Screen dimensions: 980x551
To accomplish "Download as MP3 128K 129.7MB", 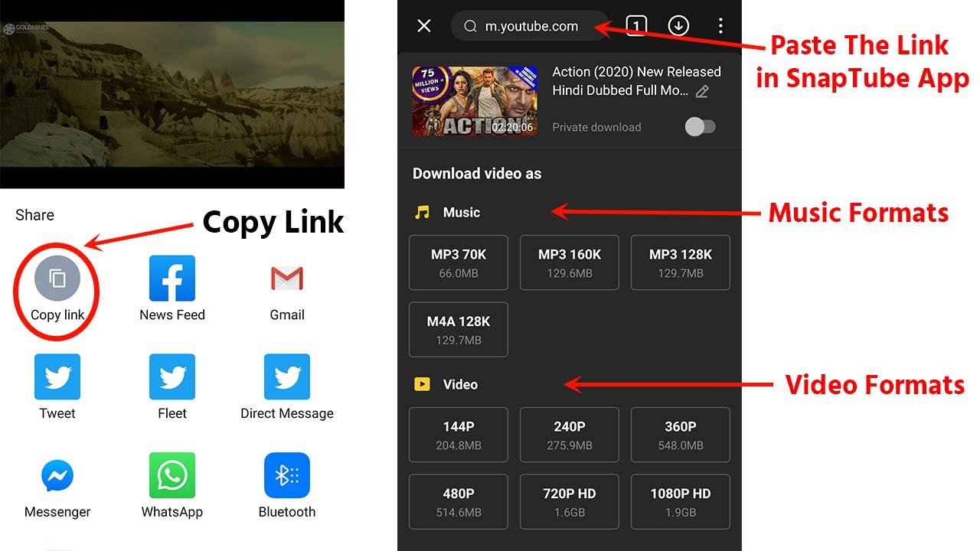I will coord(681,262).
